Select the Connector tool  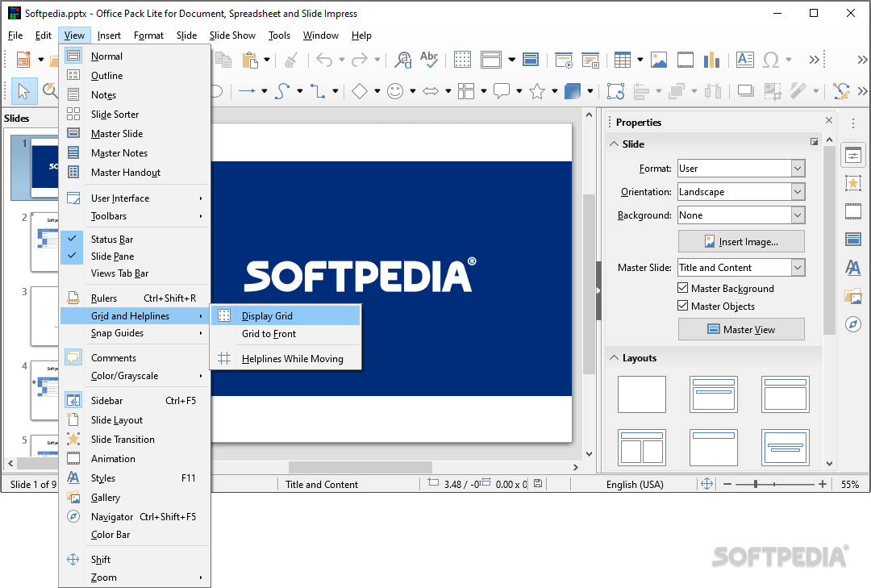pos(318,91)
